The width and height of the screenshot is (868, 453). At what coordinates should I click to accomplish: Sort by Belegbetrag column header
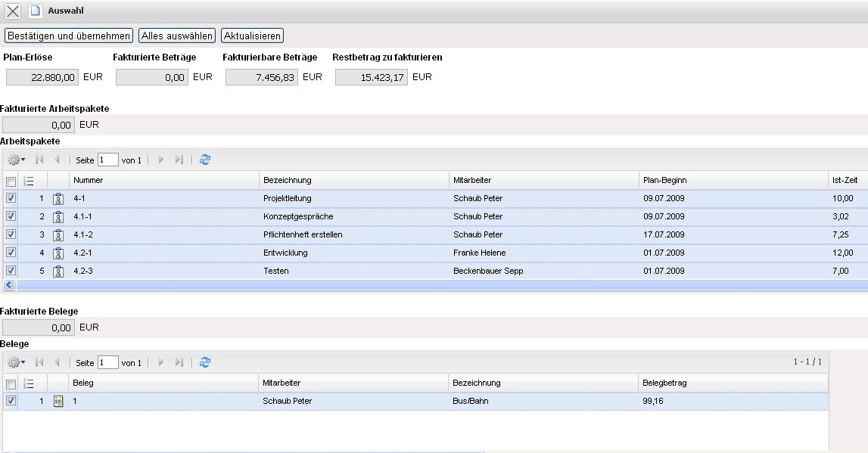pyautogui.click(x=664, y=383)
